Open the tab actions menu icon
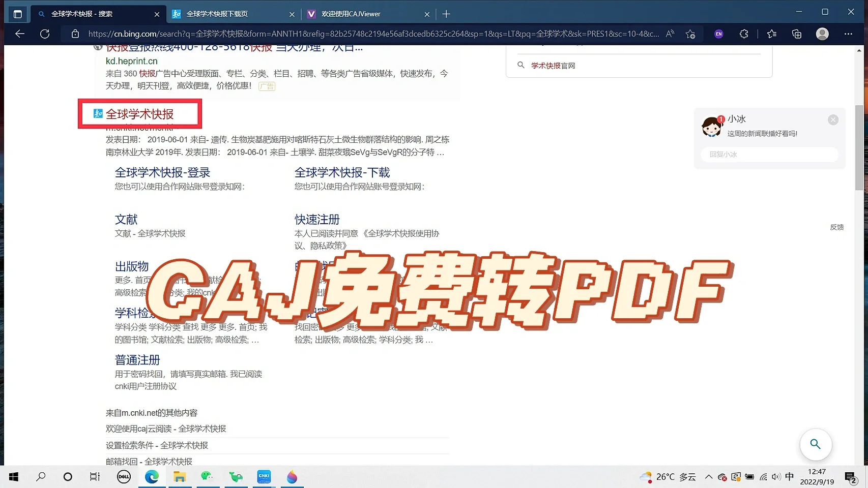 coord(17,14)
